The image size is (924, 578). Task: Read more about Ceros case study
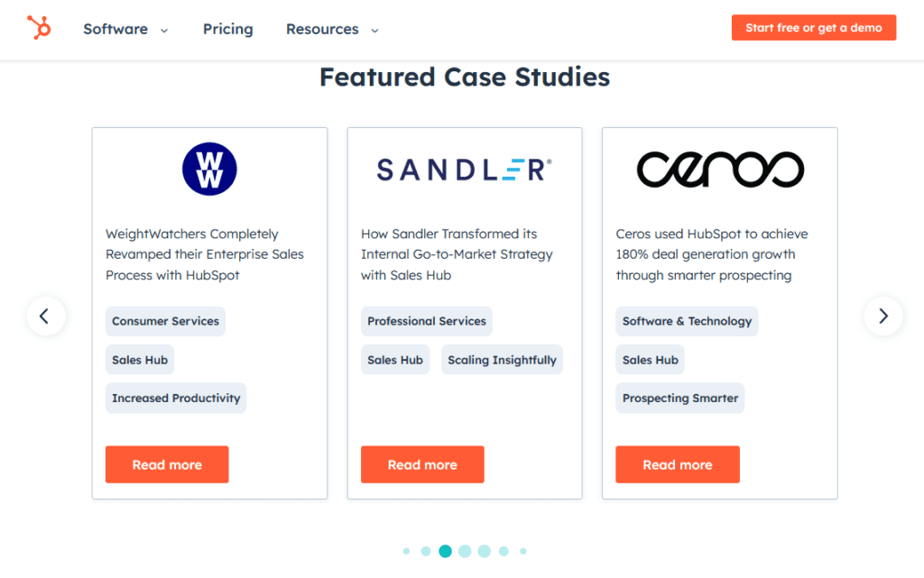[x=678, y=464]
